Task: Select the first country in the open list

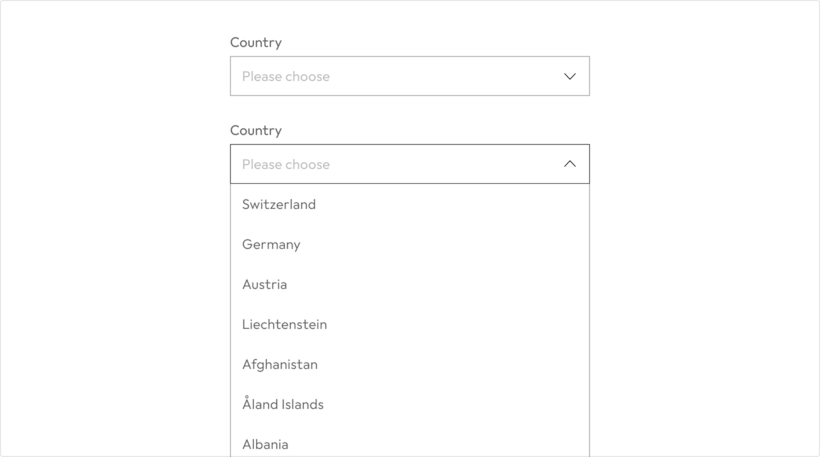Action: point(279,204)
